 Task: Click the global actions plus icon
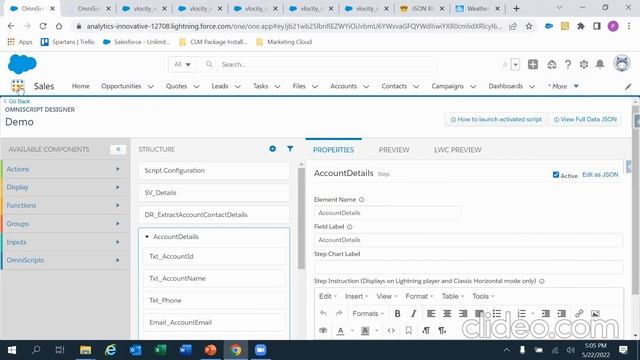click(x=533, y=64)
